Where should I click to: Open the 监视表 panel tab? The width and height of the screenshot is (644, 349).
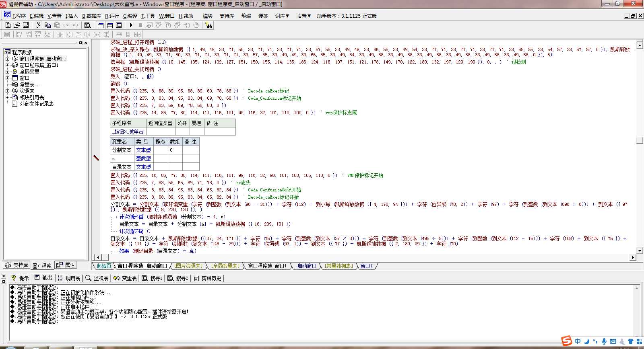97,278
